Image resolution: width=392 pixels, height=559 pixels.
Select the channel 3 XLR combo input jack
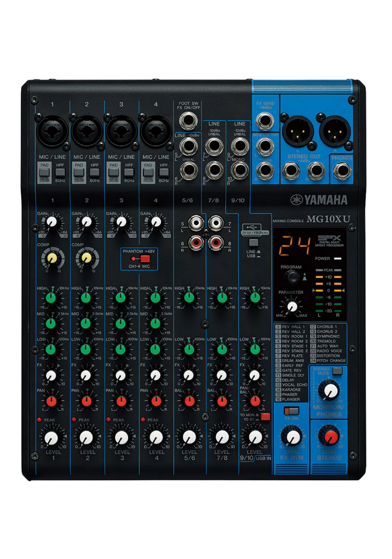point(121,131)
